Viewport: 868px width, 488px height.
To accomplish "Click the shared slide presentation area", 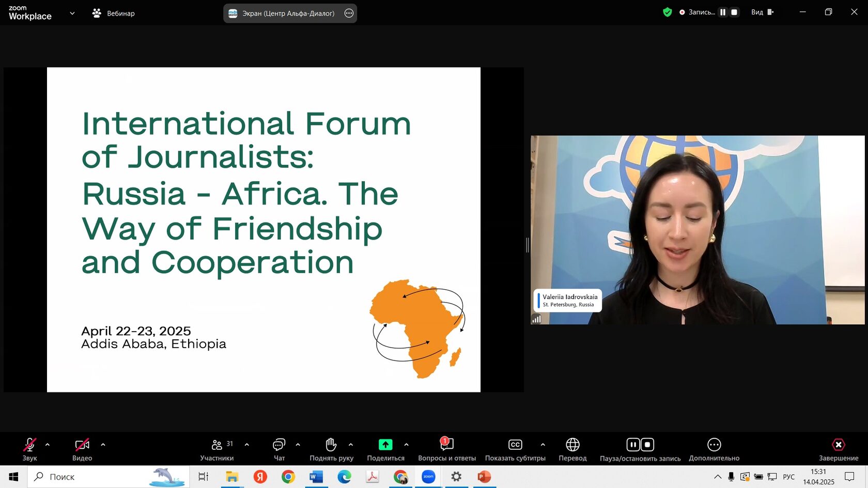I will [263, 230].
